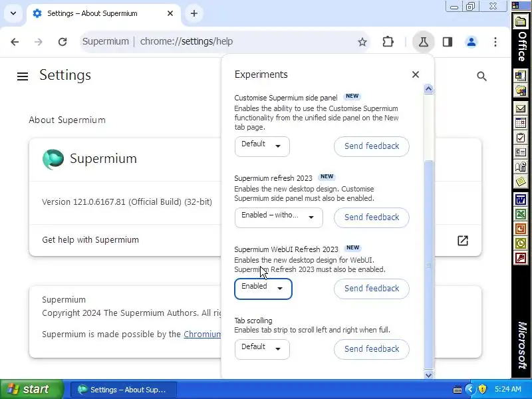
Task: Launch Microsoft Word from Office bar
Action: (x=521, y=199)
